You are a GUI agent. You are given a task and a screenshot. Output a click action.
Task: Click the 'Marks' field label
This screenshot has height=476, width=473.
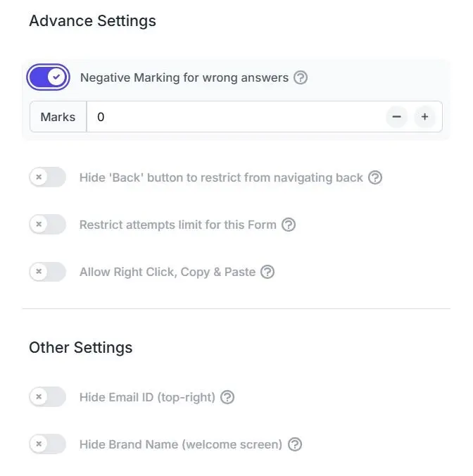click(58, 117)
